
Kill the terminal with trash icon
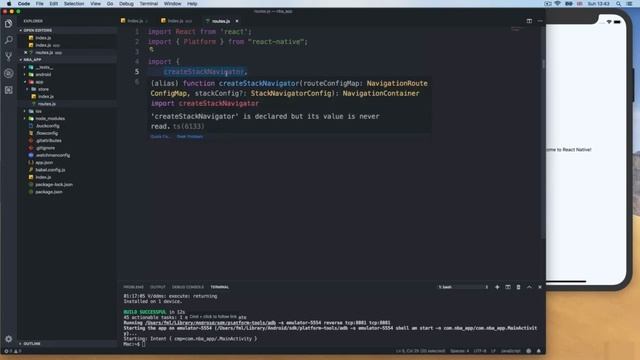click(518, 287)
